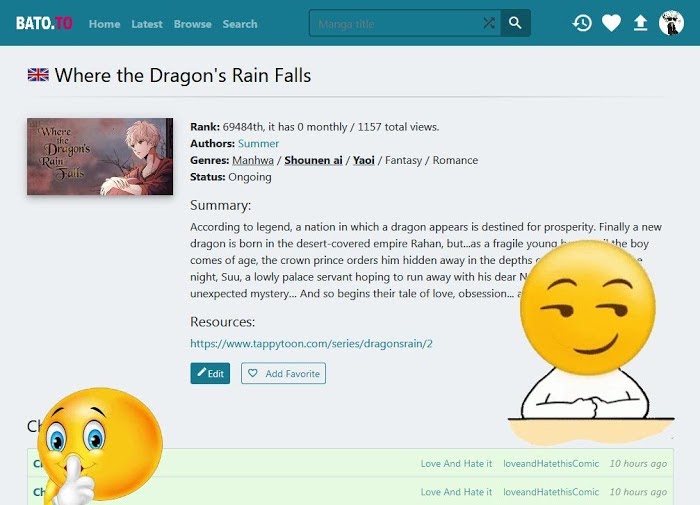Click the UK flag icon beside title
Image resolution: width=700 pixels, height=505 pixels.
point(38,75)
